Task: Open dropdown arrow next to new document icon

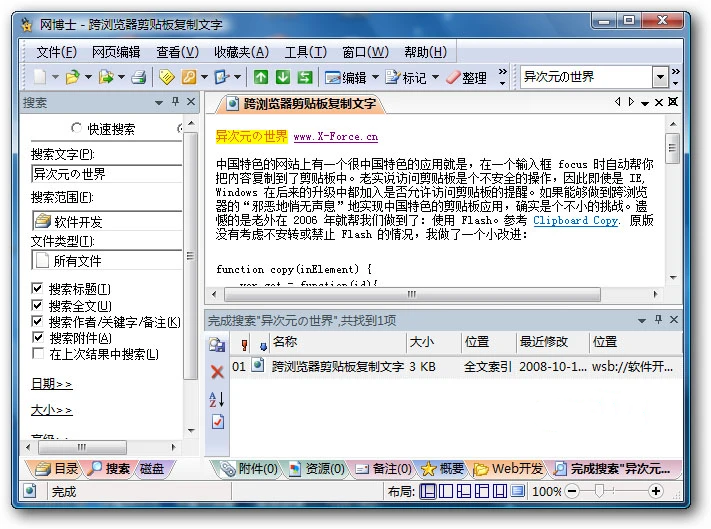Action: click(x=55, y=77)
